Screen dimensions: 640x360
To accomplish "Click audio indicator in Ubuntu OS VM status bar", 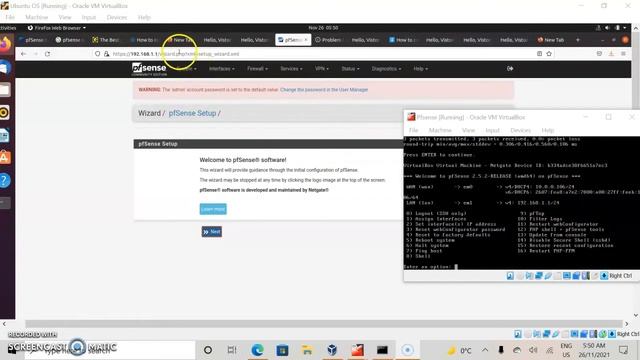I will pos(537,334).
